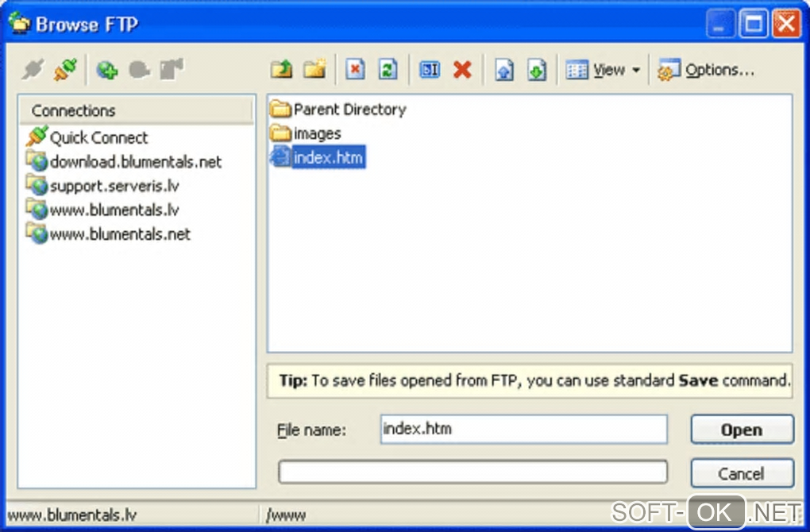The image size is (810, 532).
Task: Click the page with red X icon
Action: [x=355, y=70]
